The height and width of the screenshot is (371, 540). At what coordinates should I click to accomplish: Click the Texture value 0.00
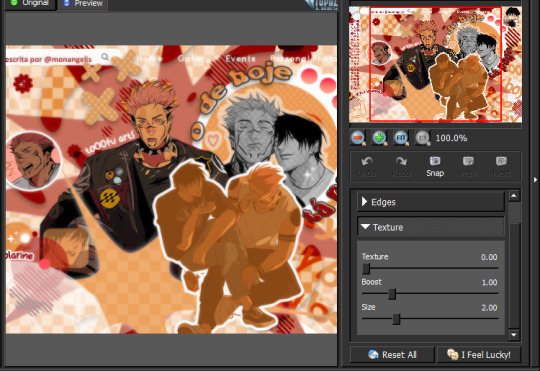pos(489,257)
